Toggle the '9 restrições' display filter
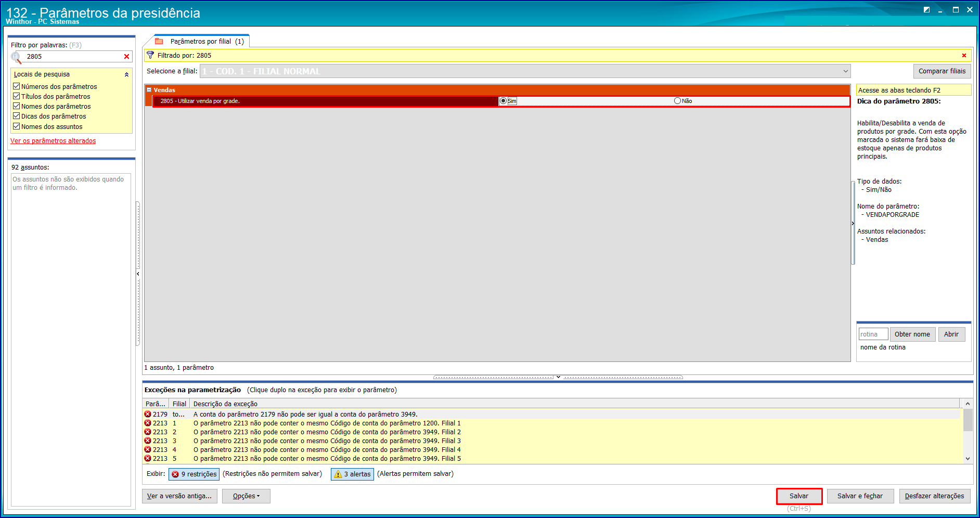Screen dimensions: 980x518 [194, 474]
